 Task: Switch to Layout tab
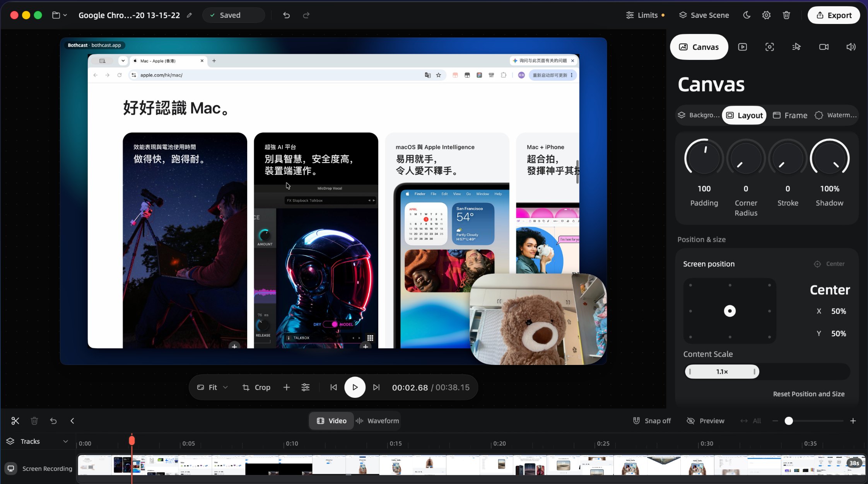(744, 115)
